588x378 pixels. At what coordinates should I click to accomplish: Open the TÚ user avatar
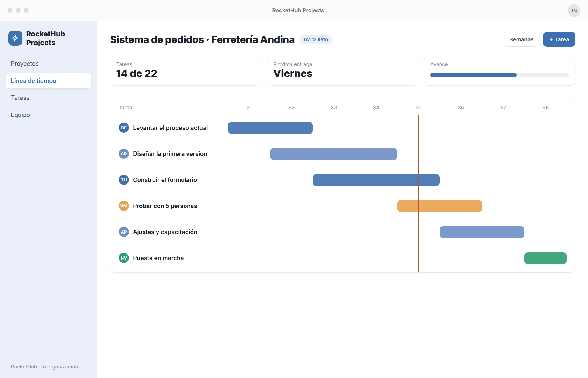(x=574, y=10)
